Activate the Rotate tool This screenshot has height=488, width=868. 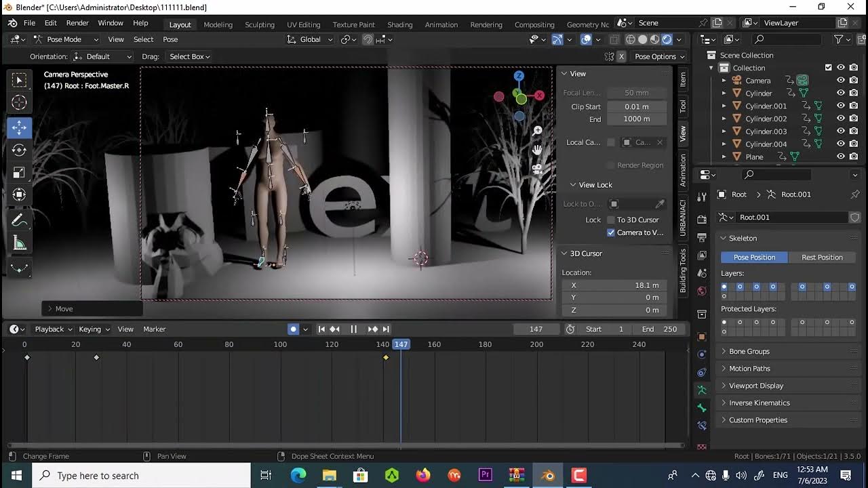point(19,150)
